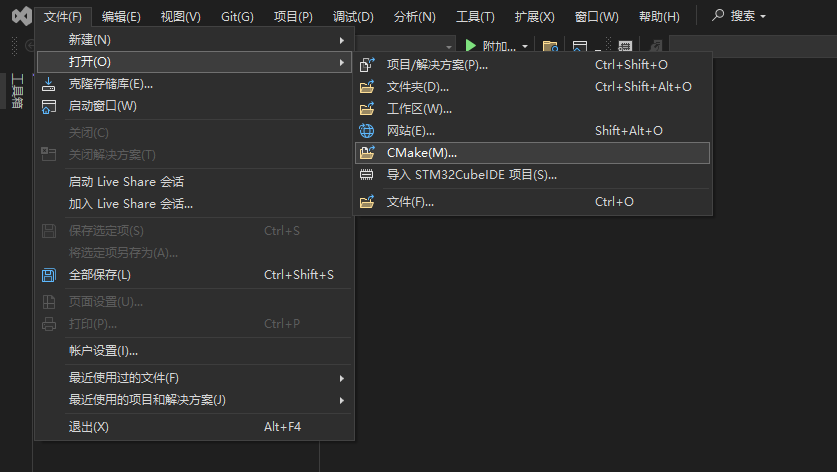
Task: Choose 启动窗口(W)
Action: [x=194, y=106]
